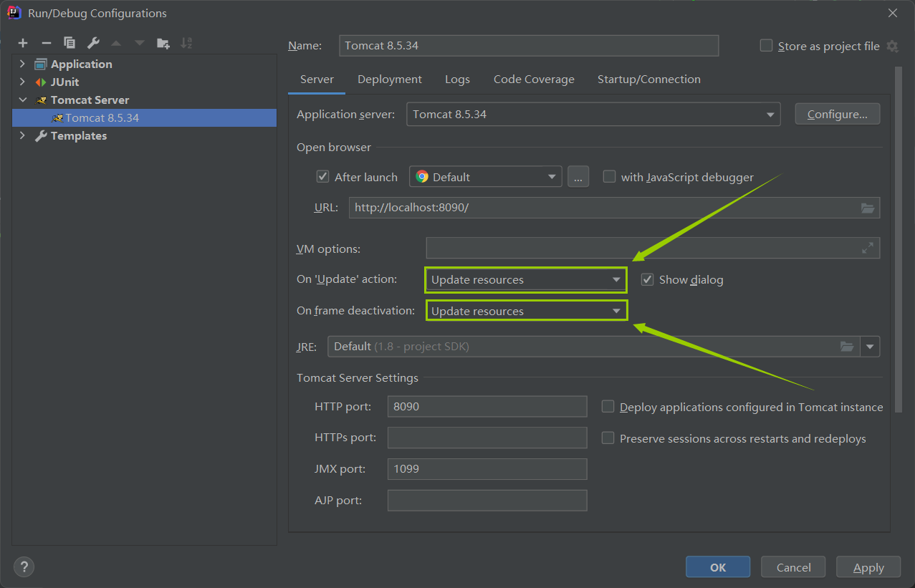
Task: Click the AJP port field
Action: pos(487,500)
